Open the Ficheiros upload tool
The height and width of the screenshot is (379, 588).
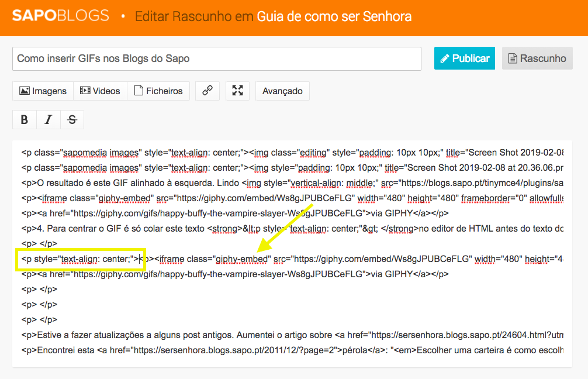coord(158,91)
